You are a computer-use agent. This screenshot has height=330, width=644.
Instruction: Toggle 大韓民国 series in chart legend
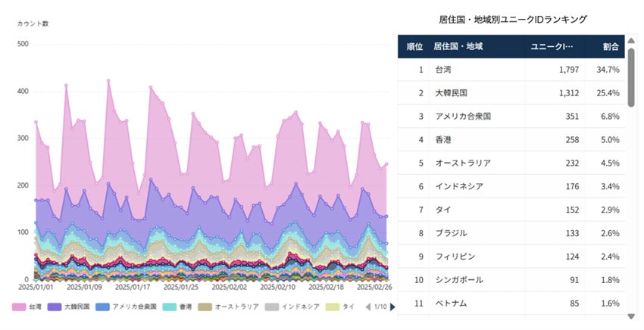coord(68,307)
